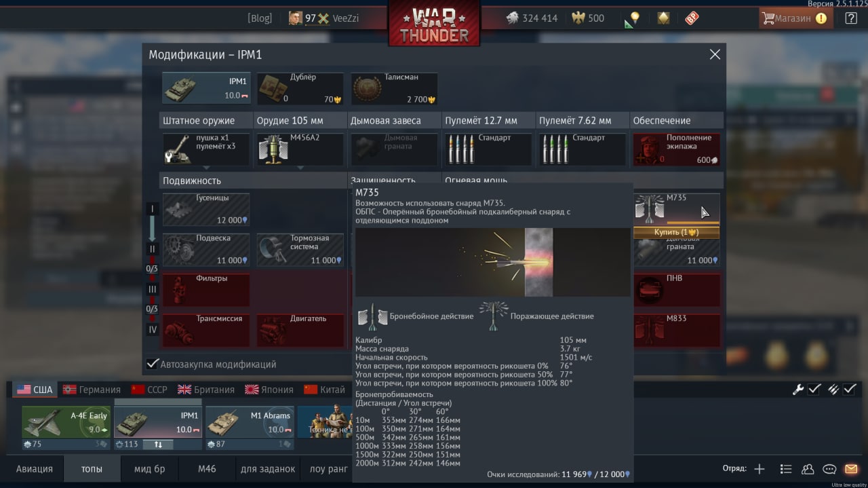Switch to the мид бр preset
Screen dimensions: 868x488
pos(150,469)
